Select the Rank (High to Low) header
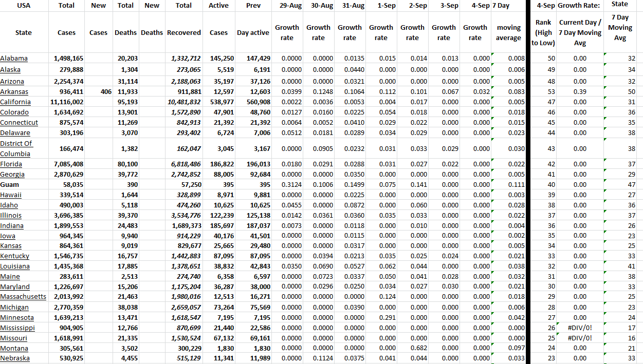The width and height of the screenshot is (643, 364). [x=543, y=33]
